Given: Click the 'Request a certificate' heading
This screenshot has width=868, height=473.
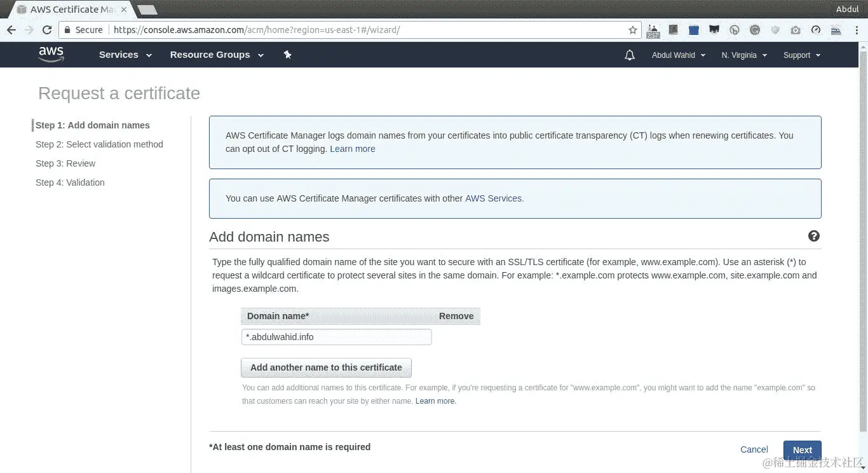Looking at the screenshot, I should click(x=119, y=93).
